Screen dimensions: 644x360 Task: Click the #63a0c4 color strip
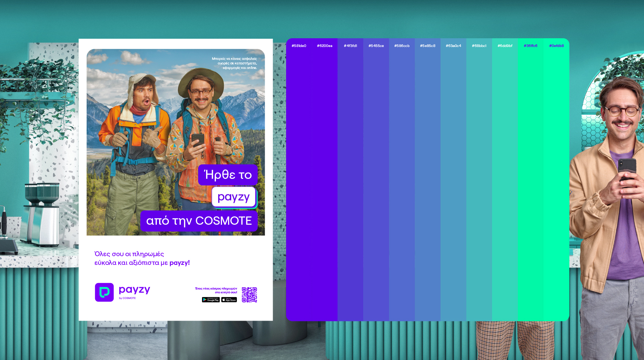pyautogui.click(x=453, y=180)
